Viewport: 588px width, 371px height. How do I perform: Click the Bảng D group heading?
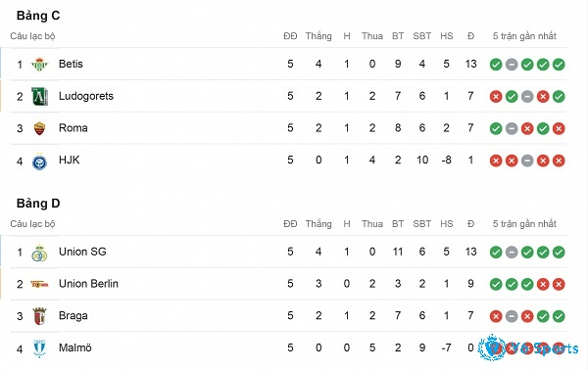pyautogui.click(x=38, y=204)
